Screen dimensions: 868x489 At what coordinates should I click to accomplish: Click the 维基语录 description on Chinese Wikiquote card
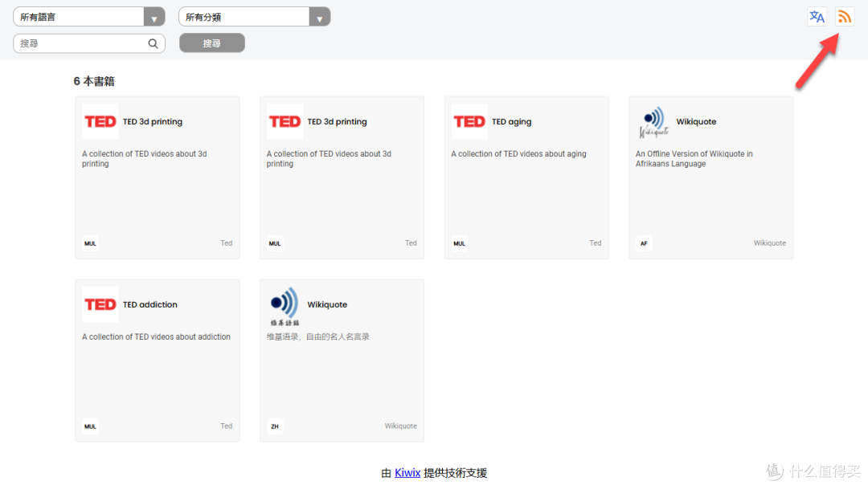point(317,337)
